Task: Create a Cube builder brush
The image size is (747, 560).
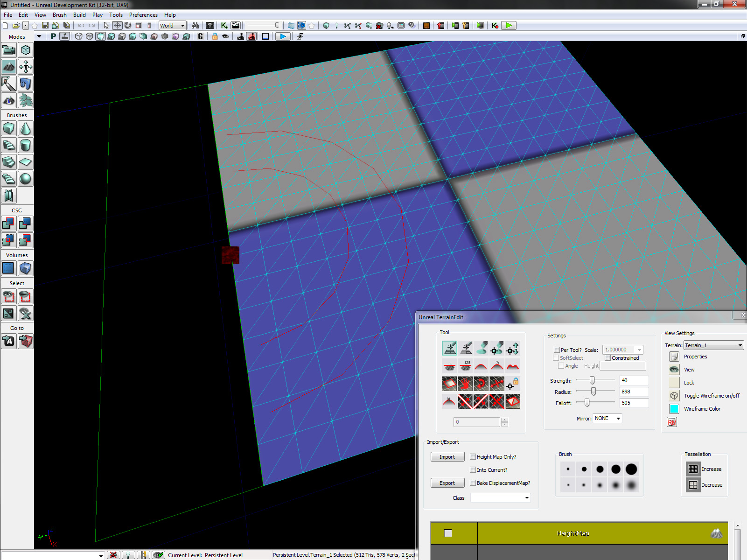Action: (9, 128)
